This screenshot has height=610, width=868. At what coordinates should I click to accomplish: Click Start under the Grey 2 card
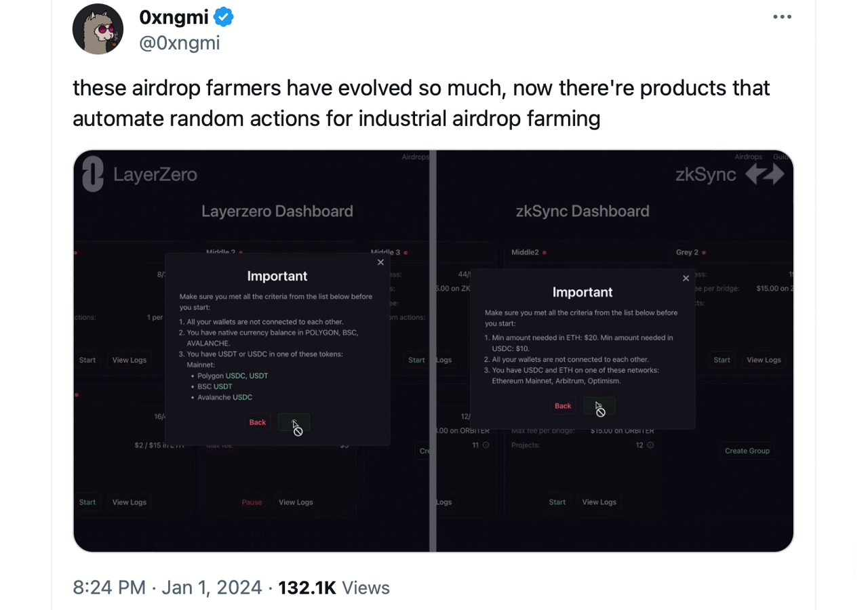click(x=722, y=360)
